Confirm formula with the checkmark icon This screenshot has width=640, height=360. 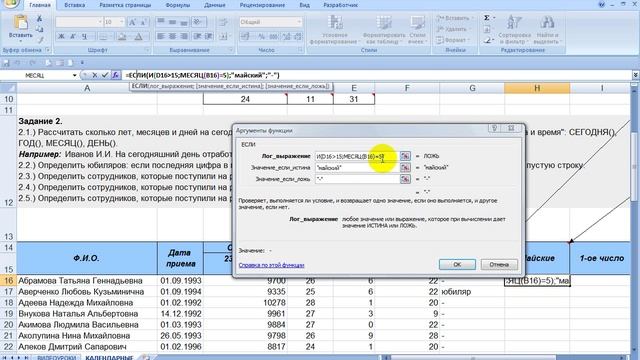coord(105,75)
